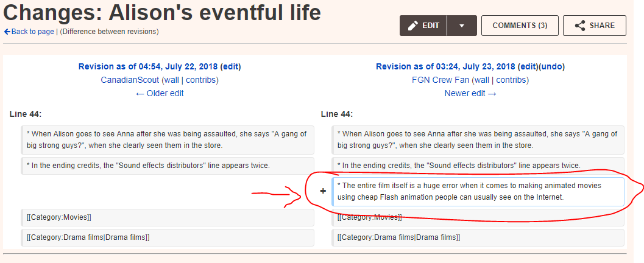Click the plus marker beside added line

click(x=324, y=191)
